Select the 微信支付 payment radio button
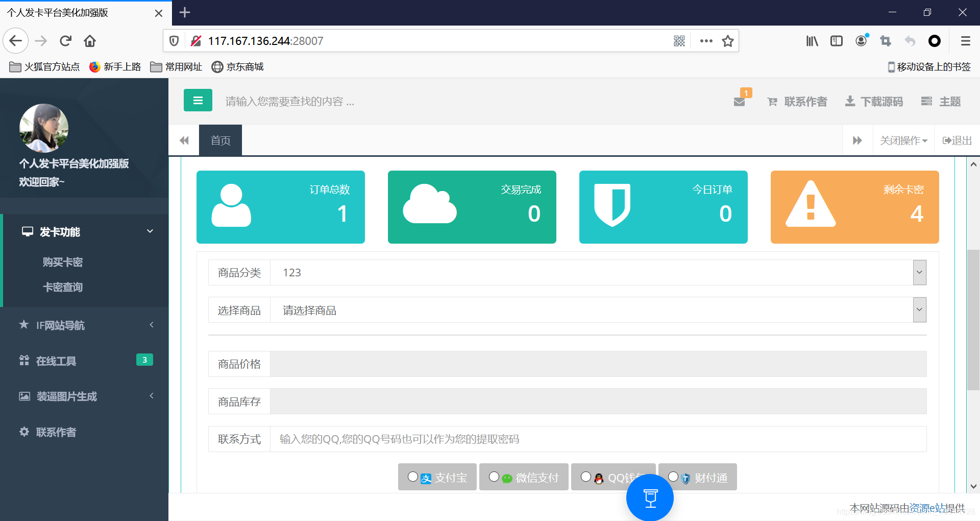 tap(494, 477)
